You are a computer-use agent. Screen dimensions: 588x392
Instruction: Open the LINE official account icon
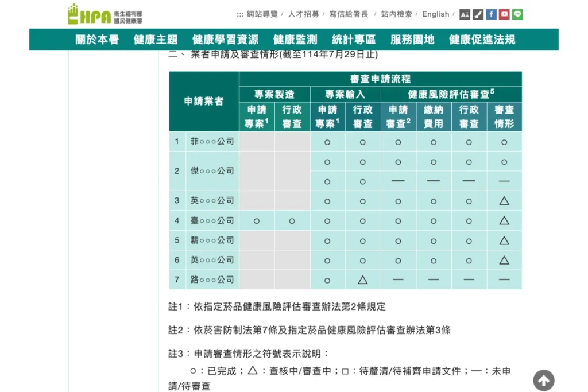(x=517, y=14)
